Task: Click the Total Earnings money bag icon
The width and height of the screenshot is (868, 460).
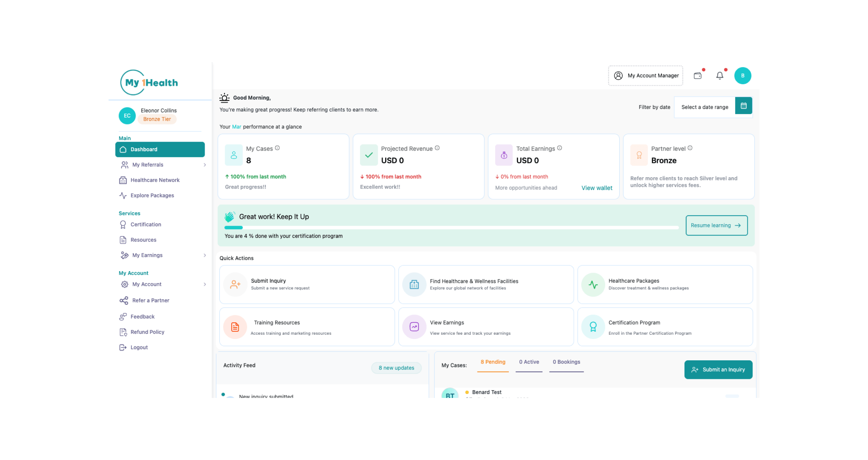Action: [504, 155]
